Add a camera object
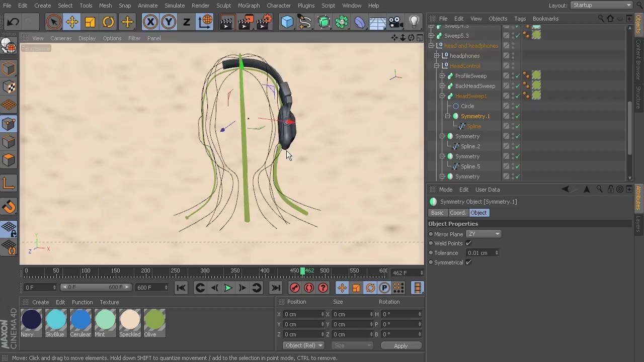 396,22
